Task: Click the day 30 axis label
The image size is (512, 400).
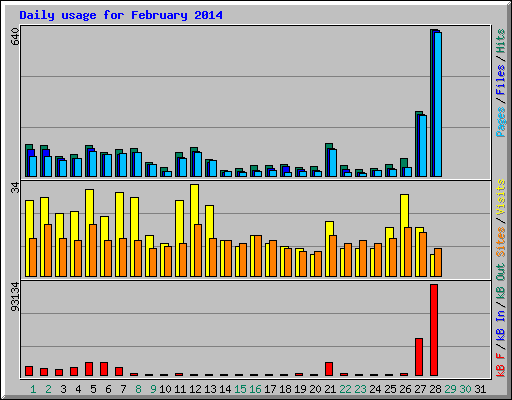Action: click(x=465, y=389)
